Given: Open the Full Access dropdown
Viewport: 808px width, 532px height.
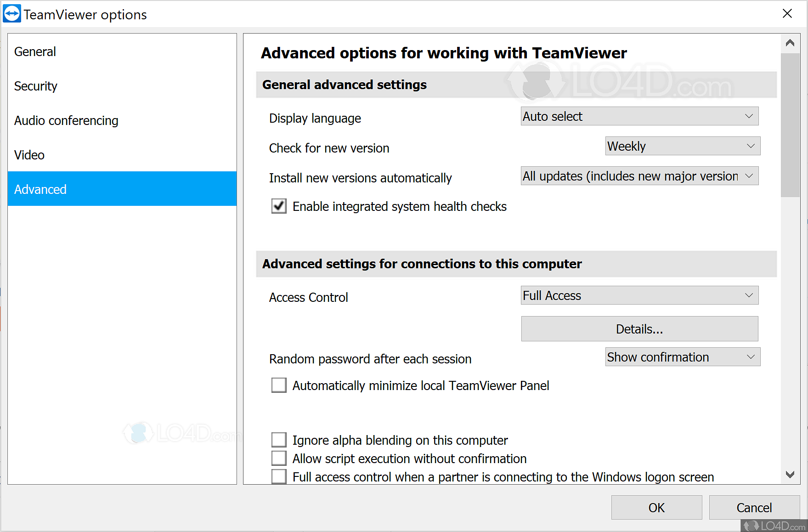Looking at the screenshot, I should (x=639, y=295).
